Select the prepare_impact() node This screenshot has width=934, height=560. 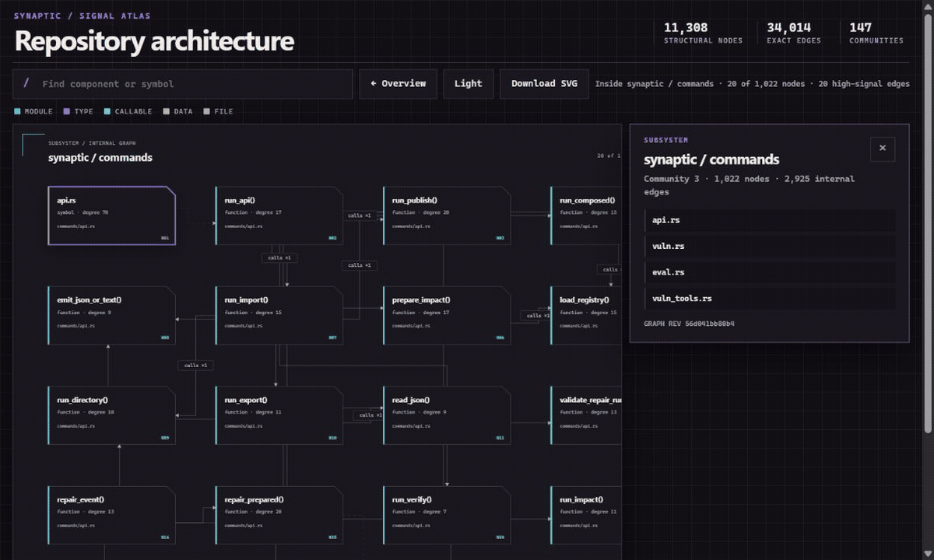coord(447,315)
